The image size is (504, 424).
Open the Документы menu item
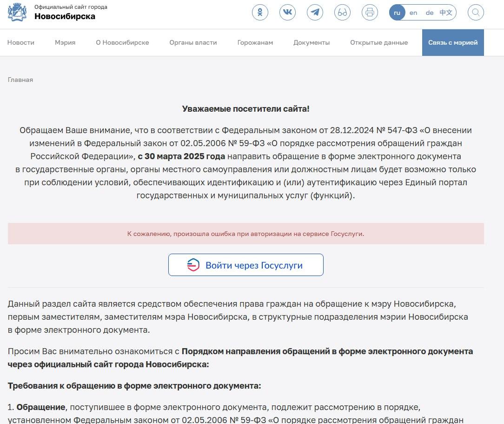coord(312,42)
